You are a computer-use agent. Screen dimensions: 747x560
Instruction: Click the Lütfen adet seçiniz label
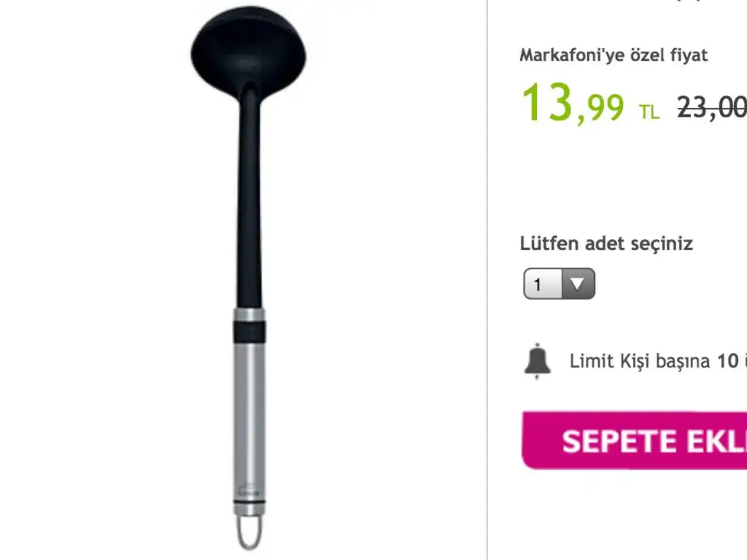[x=606, y=244]
